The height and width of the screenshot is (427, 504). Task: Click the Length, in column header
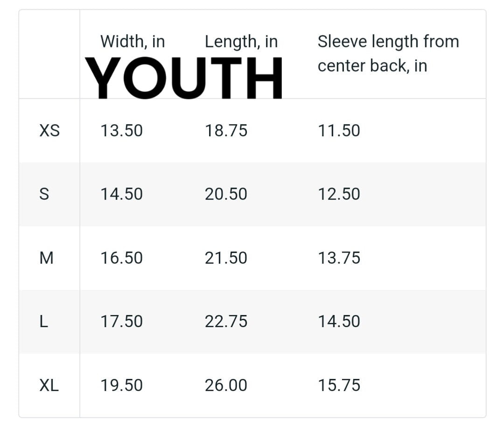[241, 42]
